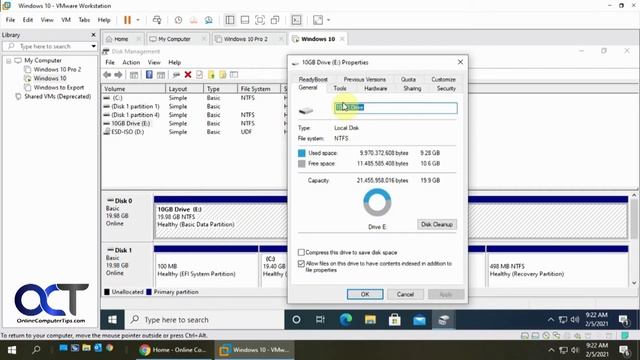Switch to the My Computer tab
The width and height of the screenshot is (640, 360).
(174, 39)
